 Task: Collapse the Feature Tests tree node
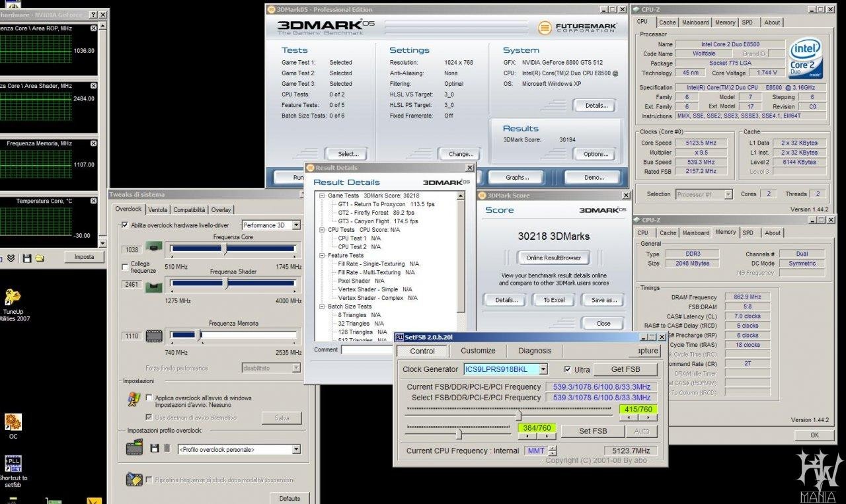[x=322, y=255]
